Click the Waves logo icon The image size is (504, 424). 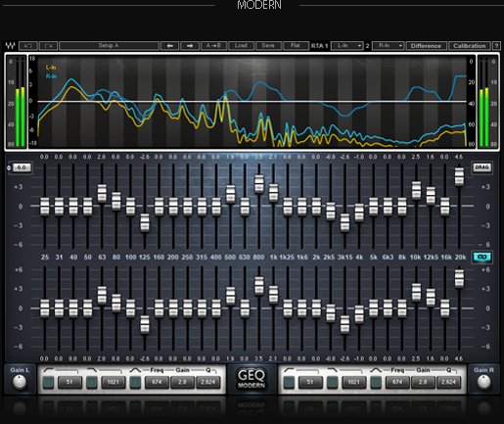pos(10,45)
